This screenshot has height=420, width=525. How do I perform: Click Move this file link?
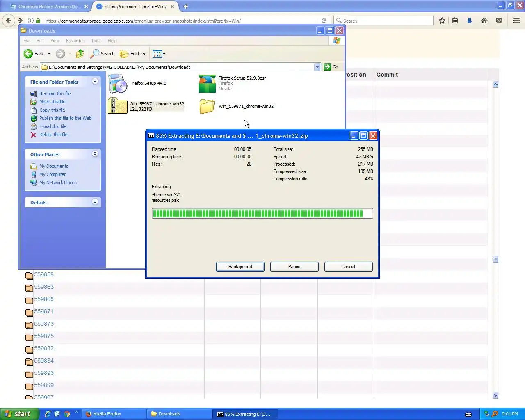coord(52,102)
